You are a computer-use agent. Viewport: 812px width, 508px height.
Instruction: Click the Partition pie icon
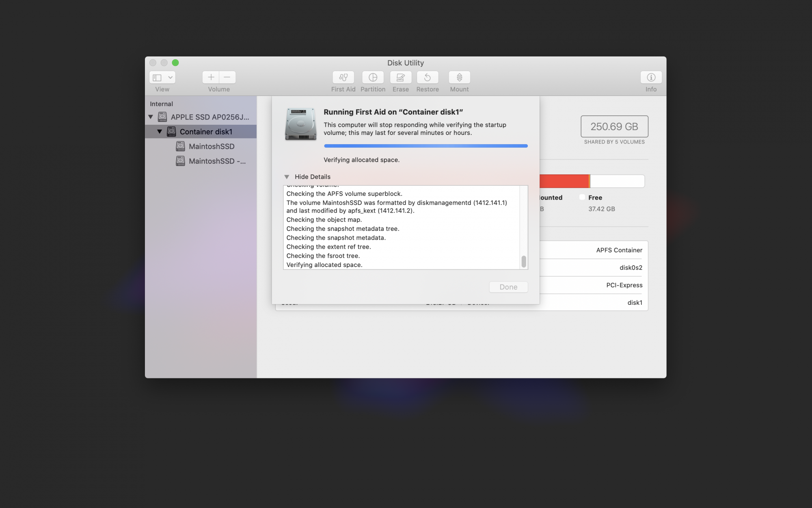click(373, 77)
